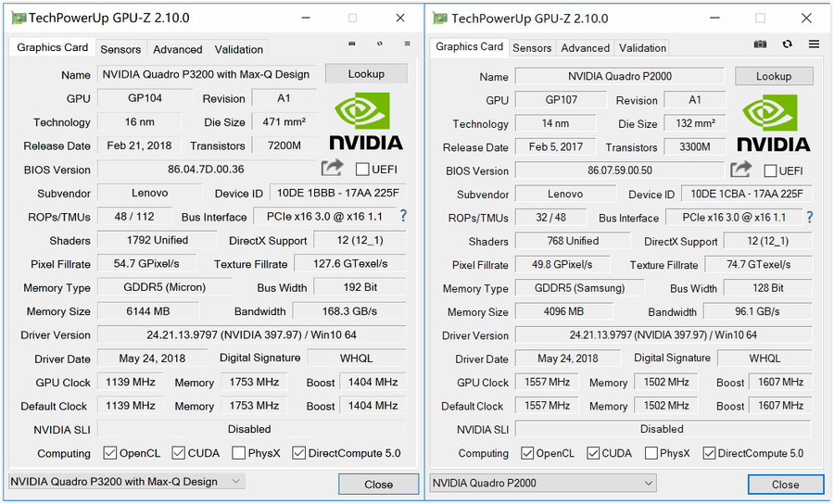Disable the CUDA checkbox in the Quadro P2000 window

pos(595,453)
